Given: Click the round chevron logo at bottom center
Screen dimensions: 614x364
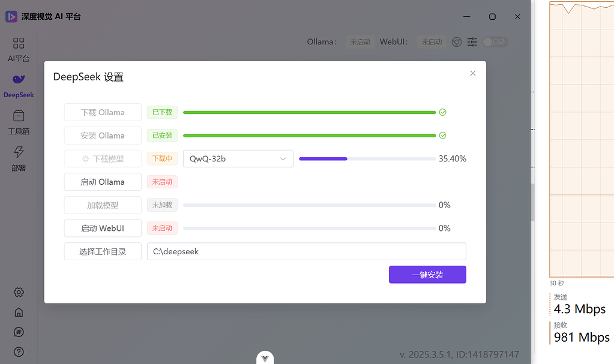Looking at the screenshot, I should point(265,357).
